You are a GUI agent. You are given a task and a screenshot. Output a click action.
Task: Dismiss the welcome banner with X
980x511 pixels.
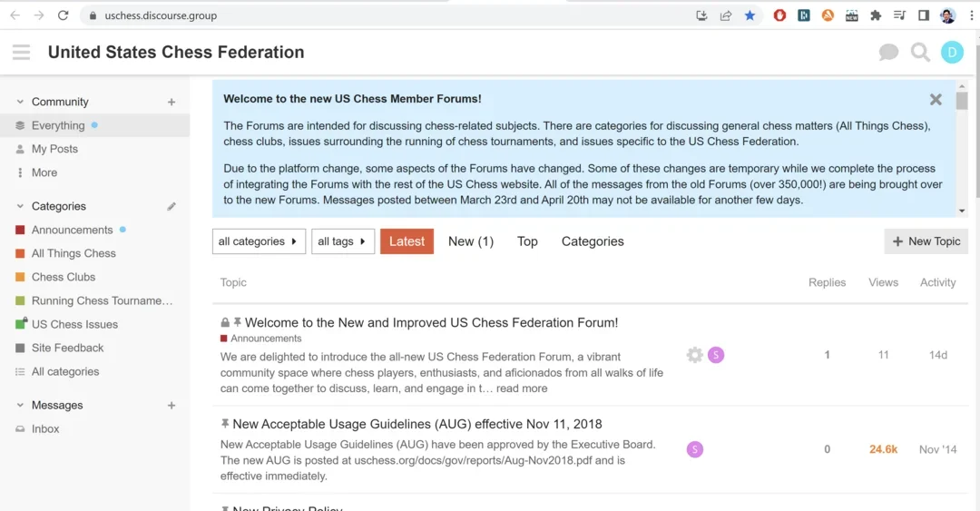pyautogui.click(x=936, y=100)
